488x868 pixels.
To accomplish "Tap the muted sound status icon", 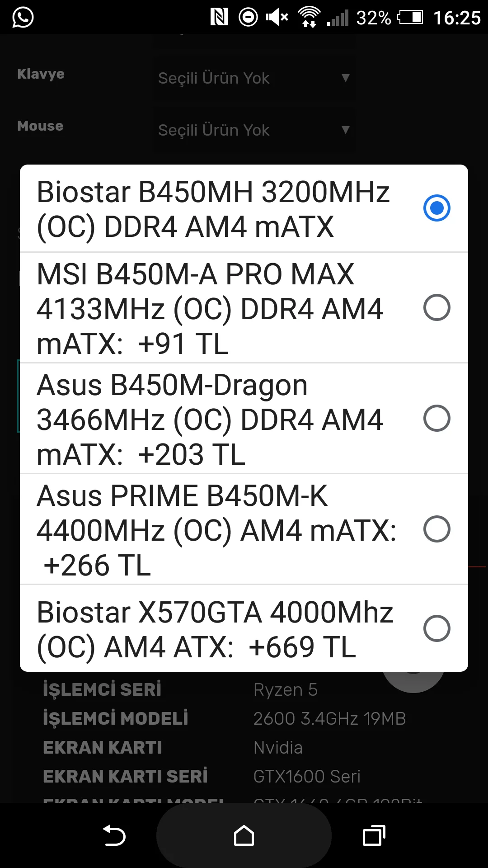I will pos(277,18).
